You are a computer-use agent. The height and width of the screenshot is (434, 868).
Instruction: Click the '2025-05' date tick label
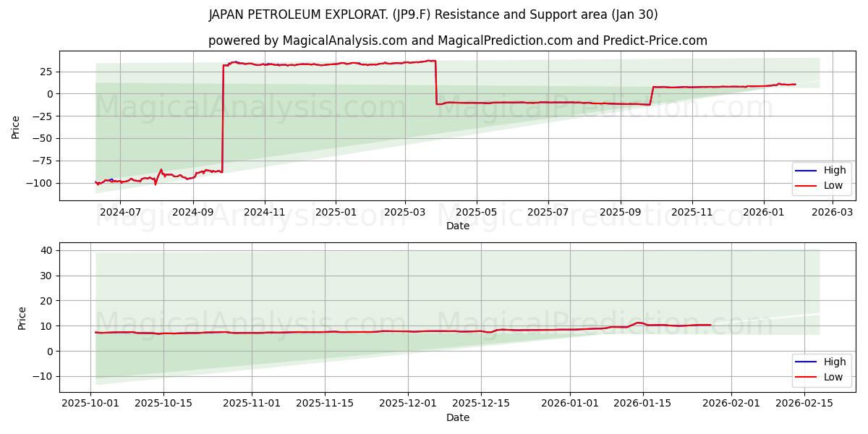coord(477,213)
